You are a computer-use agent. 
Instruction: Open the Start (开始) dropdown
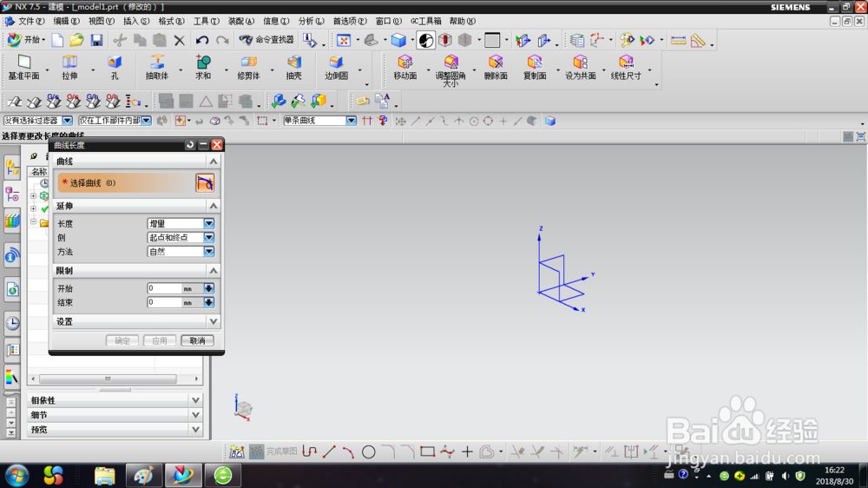point(27,40)
